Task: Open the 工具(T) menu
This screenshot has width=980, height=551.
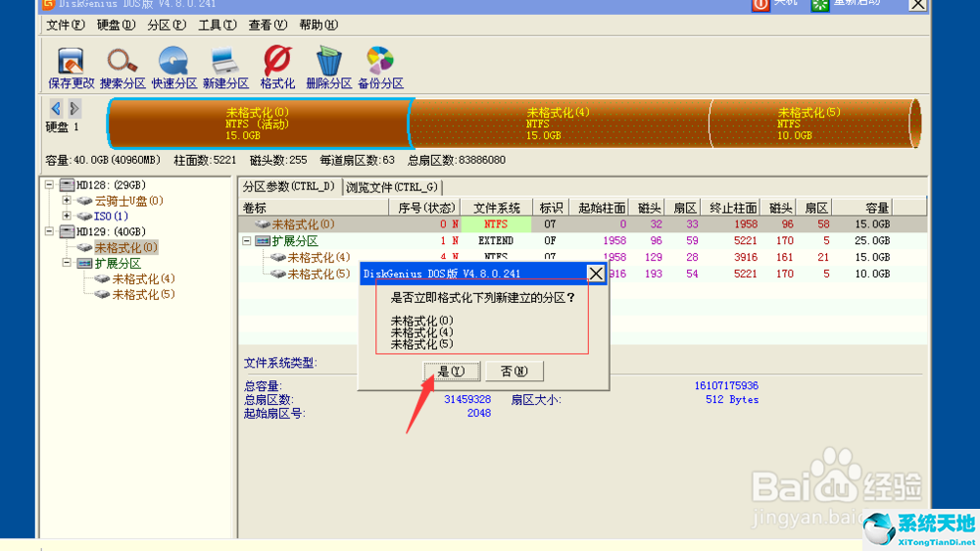Action: (217, 25)
